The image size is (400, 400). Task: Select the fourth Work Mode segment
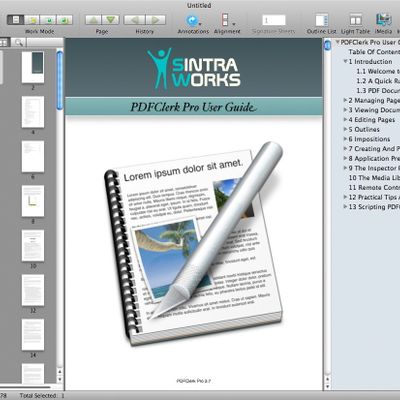click(65, 20)
